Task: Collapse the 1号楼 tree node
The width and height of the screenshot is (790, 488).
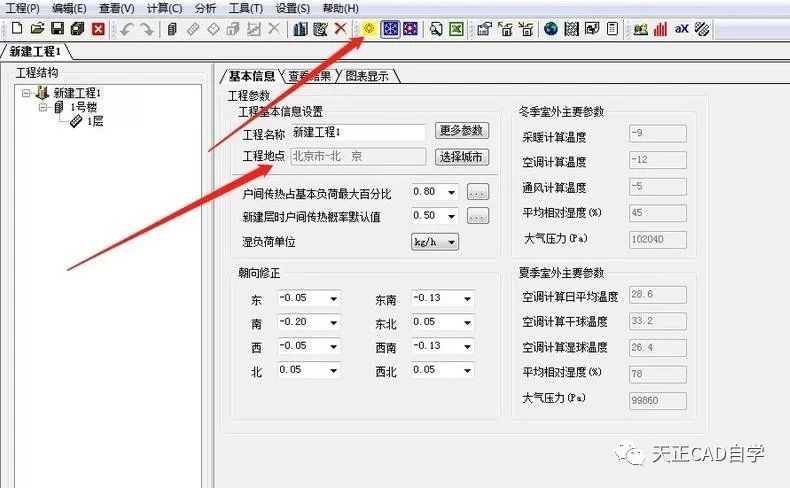Action: coord(43,107)
